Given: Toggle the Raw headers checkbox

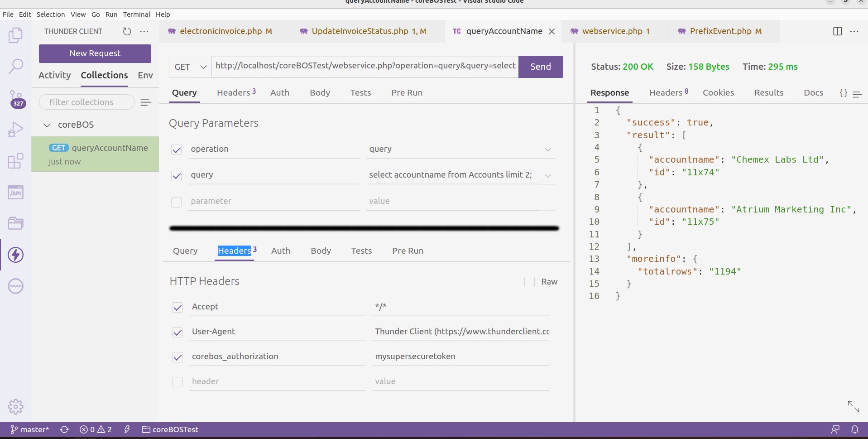Looking at the screenshot, I should [529, 282].
